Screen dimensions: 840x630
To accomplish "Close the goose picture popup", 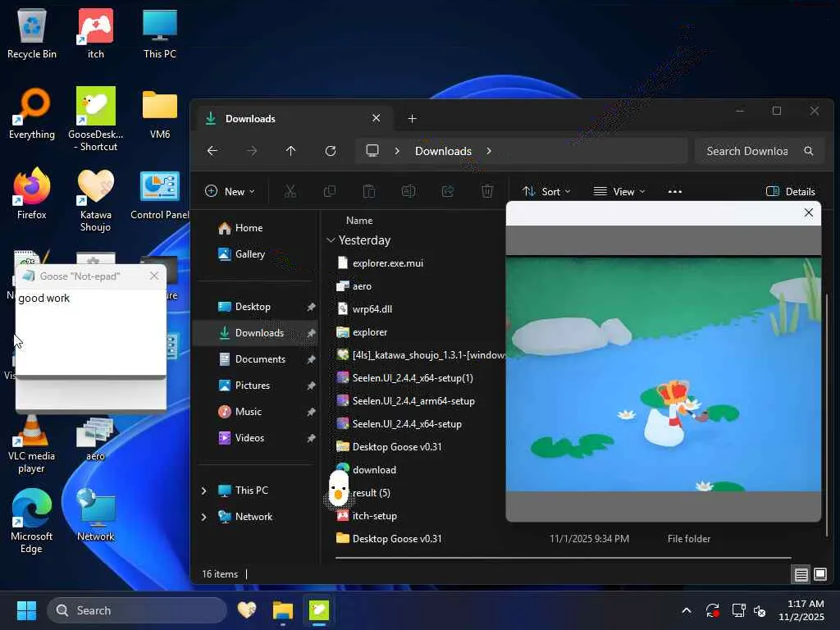I will click(809, 212).
